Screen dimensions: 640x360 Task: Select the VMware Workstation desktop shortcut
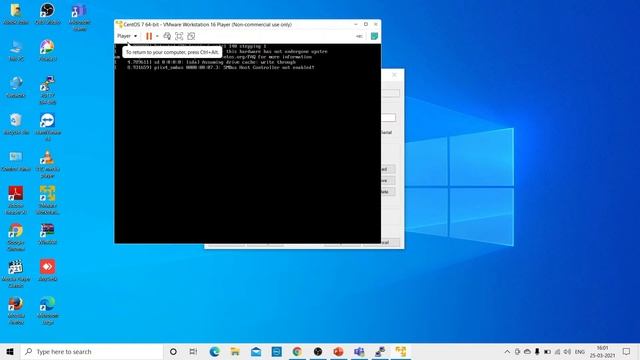point(47,200)
